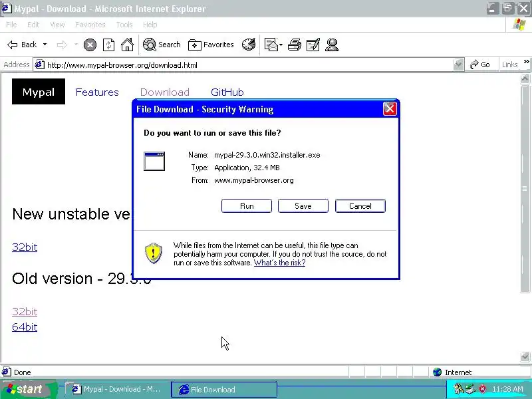532x399 pixels.
Task: Open the Edit menu
Action: (x=33, y=25)
